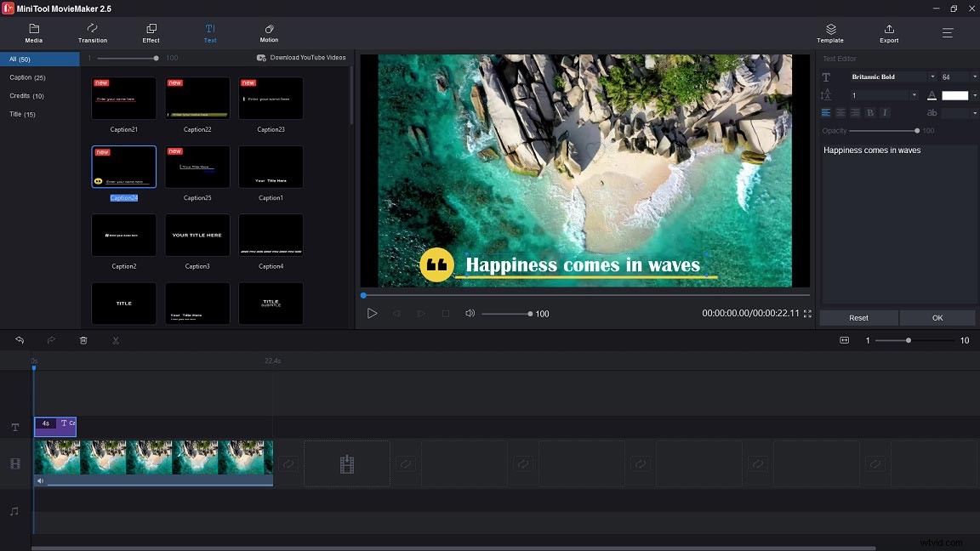Undo the last edit
This screenshot has width=980, height=551.
(20, 340)
